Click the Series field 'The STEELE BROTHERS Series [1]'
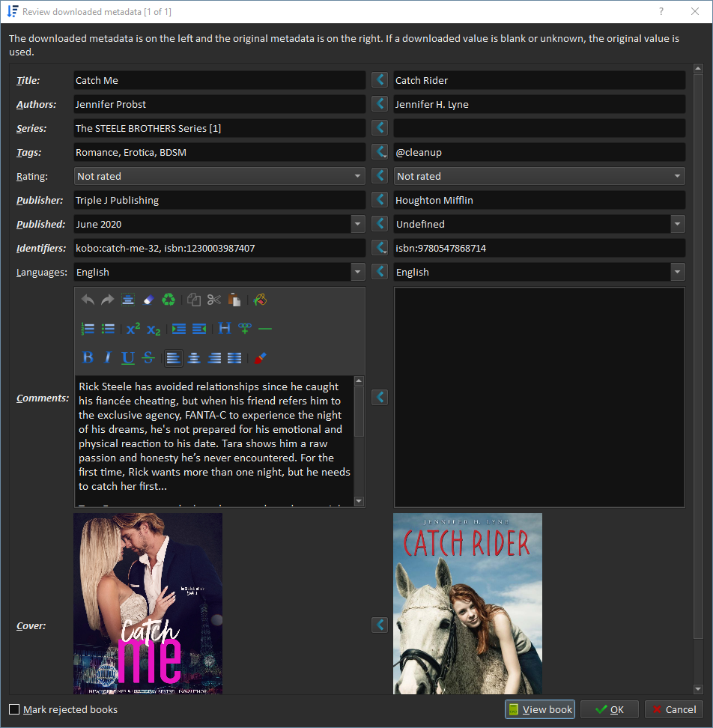 [x=219, y=128]
